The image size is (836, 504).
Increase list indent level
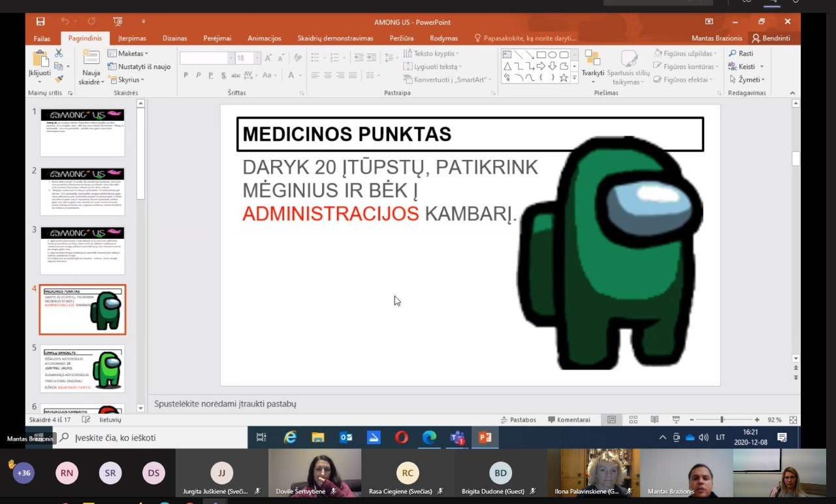[372, 58]
